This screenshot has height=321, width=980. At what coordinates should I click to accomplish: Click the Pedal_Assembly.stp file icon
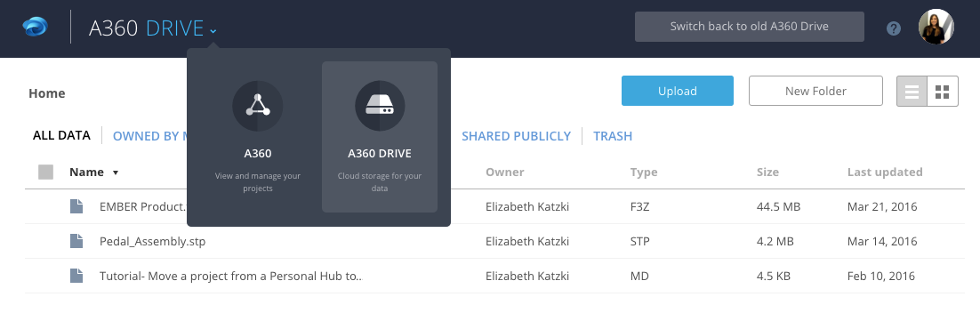click(76, 241)
